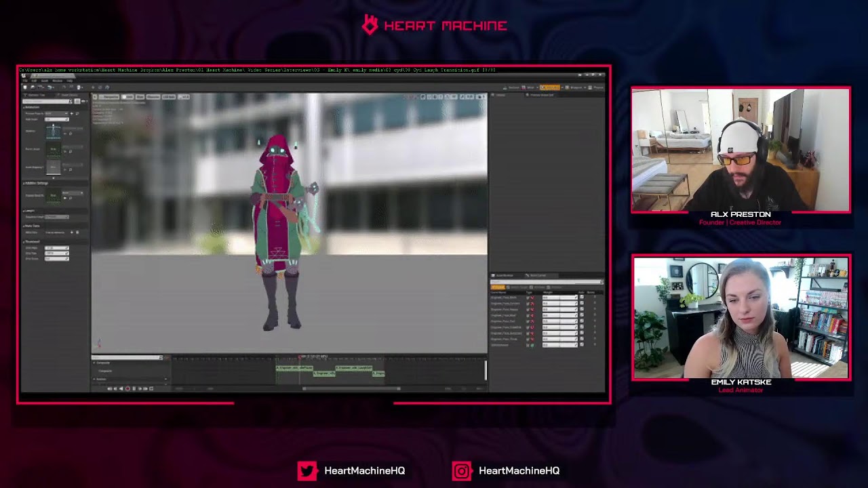Screen dimensions: 868x488
Task: Switch to the Preview Scene Settings tab
Action: click(541, 95)
